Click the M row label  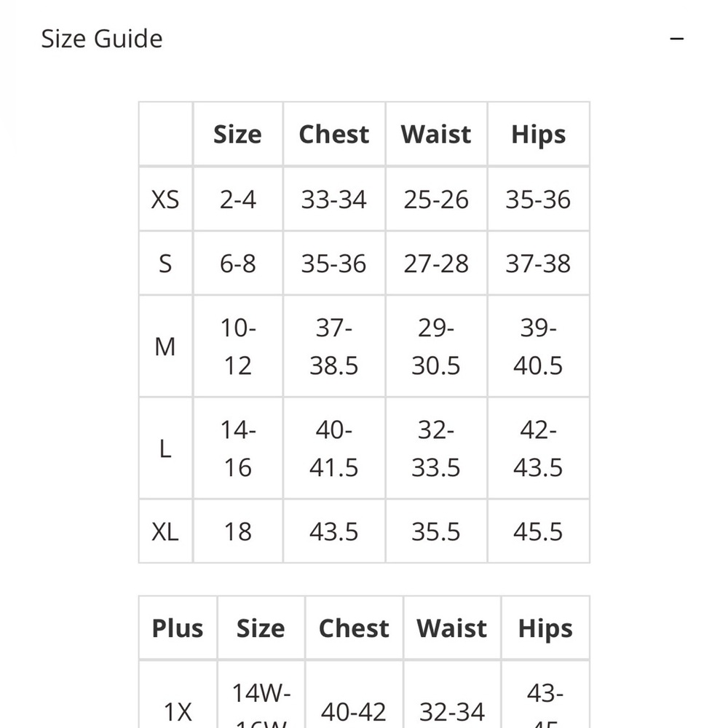[x=165, y=347]
